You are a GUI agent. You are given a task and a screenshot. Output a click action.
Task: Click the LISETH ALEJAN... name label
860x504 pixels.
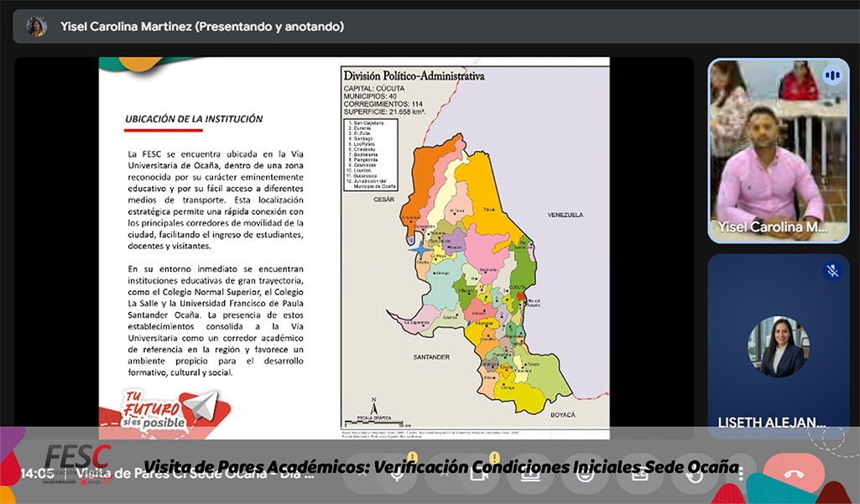point(772,423)
